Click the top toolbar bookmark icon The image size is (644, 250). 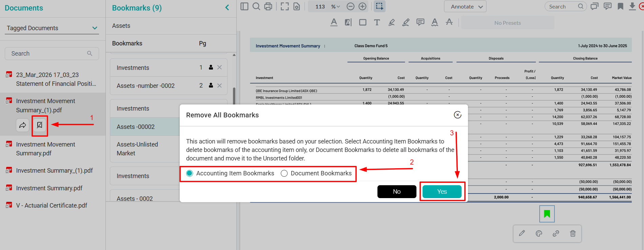(x=620, y=6)
